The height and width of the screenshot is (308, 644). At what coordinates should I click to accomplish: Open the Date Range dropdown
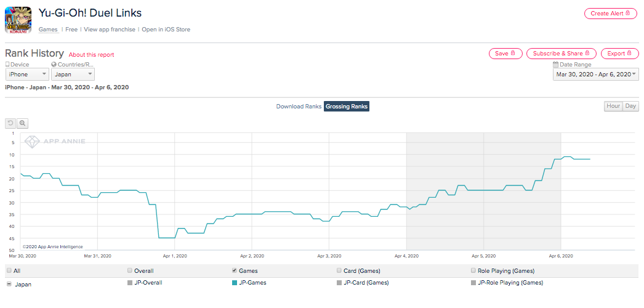[x=596, y=75]
